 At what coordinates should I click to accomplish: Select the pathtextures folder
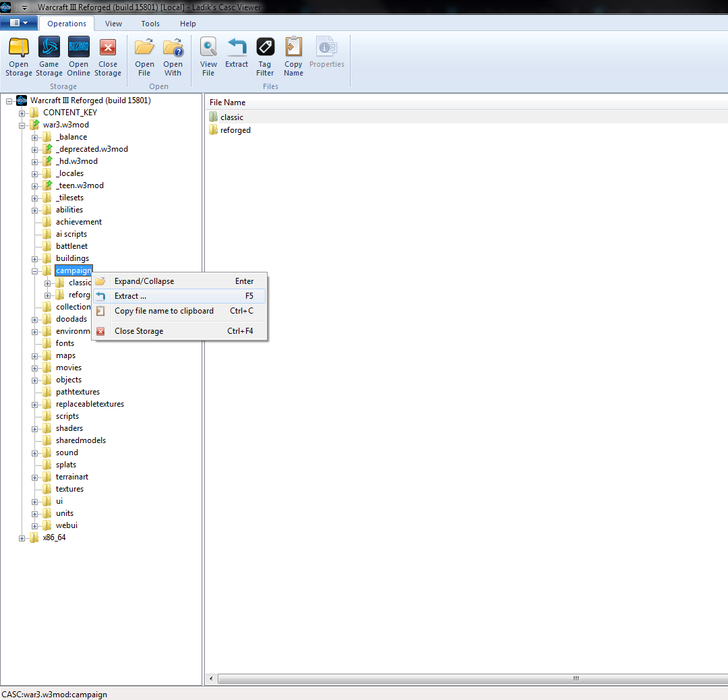pyautogui.click(x=78, y=392)
